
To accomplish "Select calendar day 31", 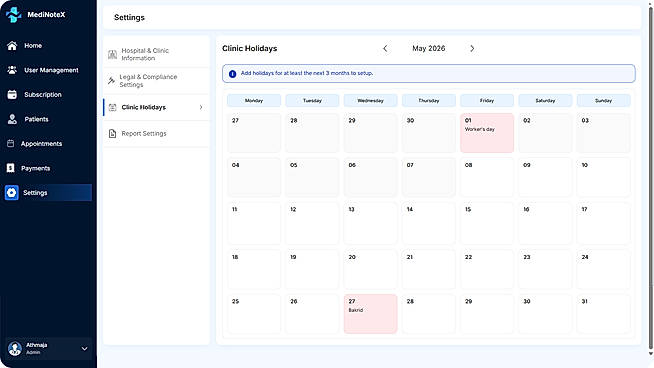I will point(603,314).
